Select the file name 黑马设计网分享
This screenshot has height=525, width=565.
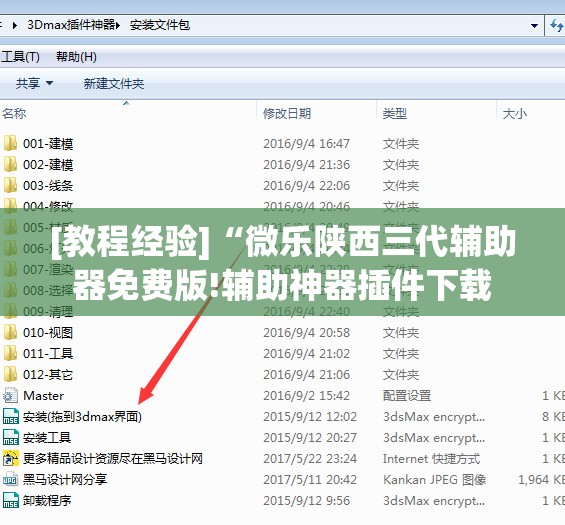click(x=65, y=480)
